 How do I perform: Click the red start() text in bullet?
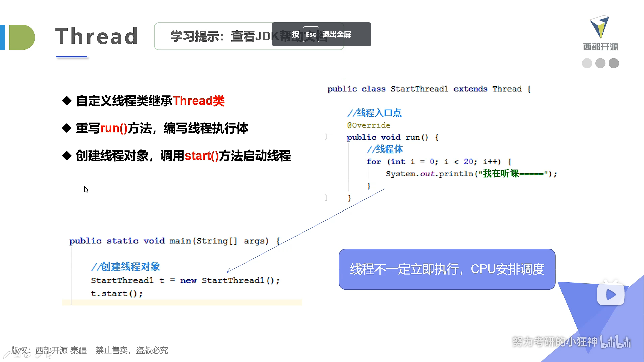[x=201, y=156]
